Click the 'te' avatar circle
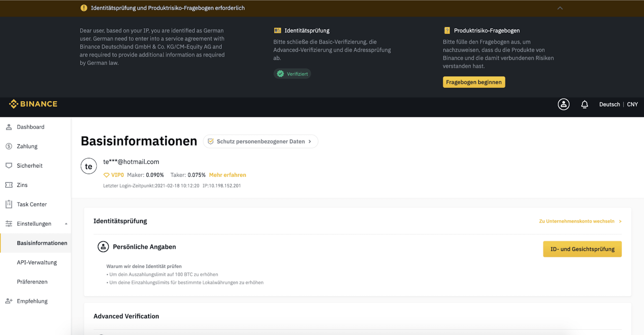Screen dimensions: 644x335 point(89,166)
